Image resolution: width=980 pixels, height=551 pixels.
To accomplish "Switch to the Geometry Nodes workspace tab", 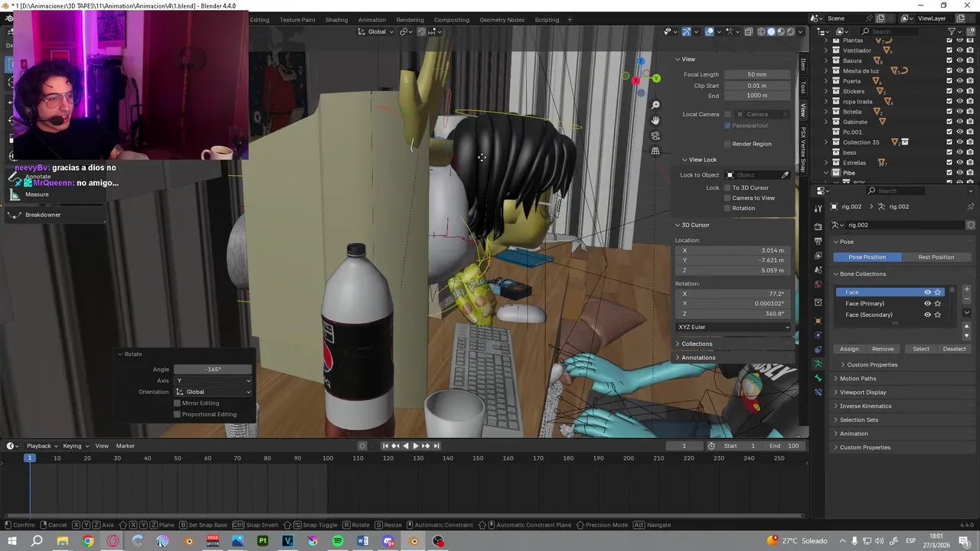I will coord(501,20).
